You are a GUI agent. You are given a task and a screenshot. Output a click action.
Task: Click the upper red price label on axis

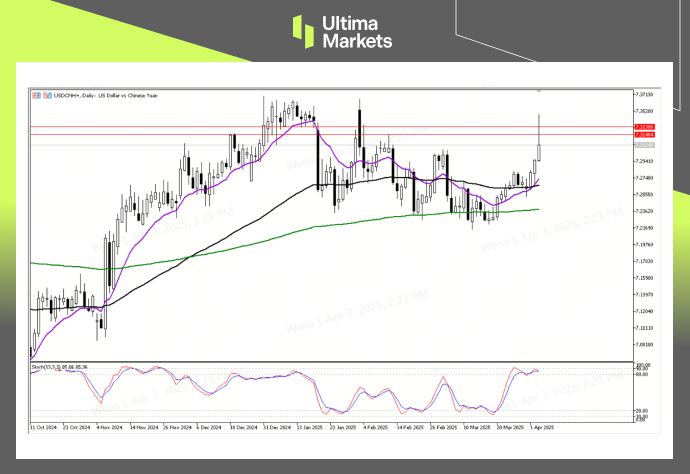[644, 127]
